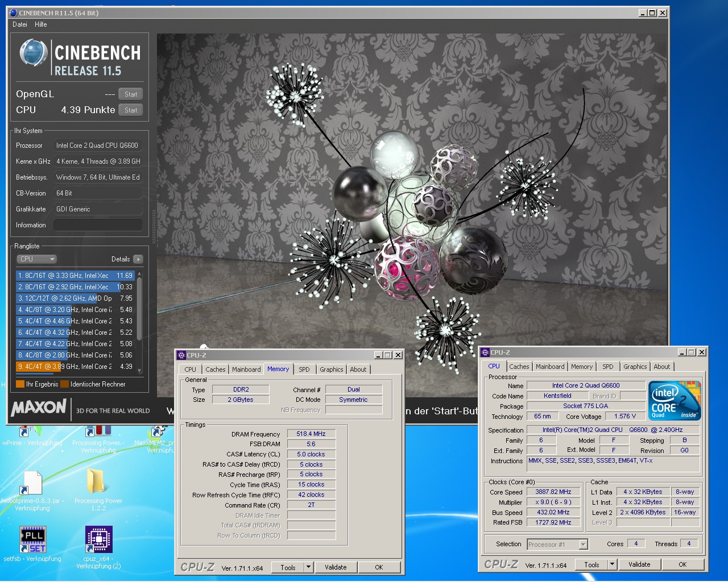The image size is (728, 582).
Task: Open Memory tab in right CPU-Z window
Action: coord(582,367)
